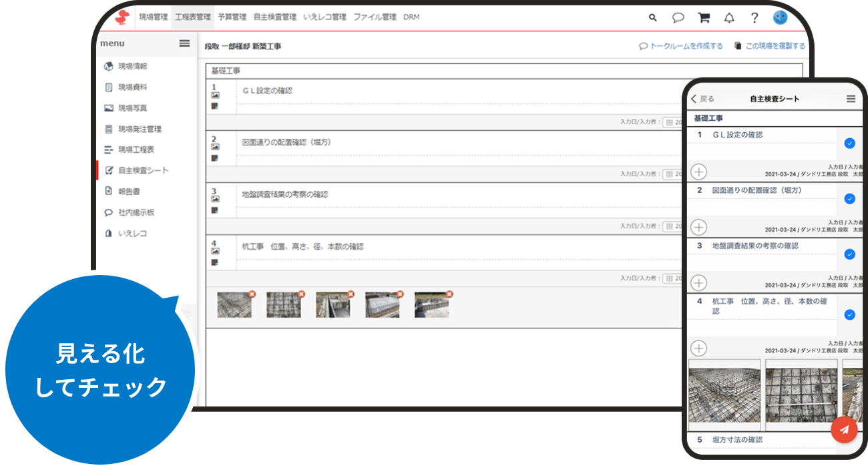Open the second large photo on phone
The width and height of the screenshot is (868, 470).
click(x=801, y=395)
